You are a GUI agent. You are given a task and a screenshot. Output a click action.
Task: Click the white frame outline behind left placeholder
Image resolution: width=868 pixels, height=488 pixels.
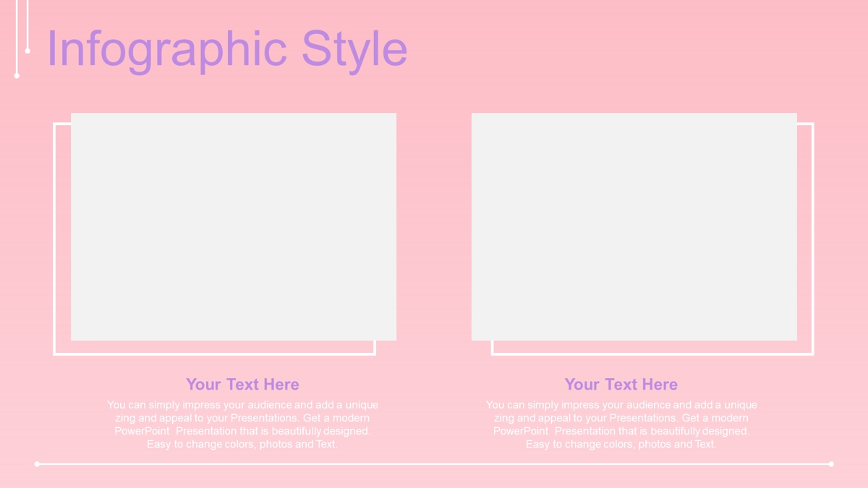click(55, 239)
